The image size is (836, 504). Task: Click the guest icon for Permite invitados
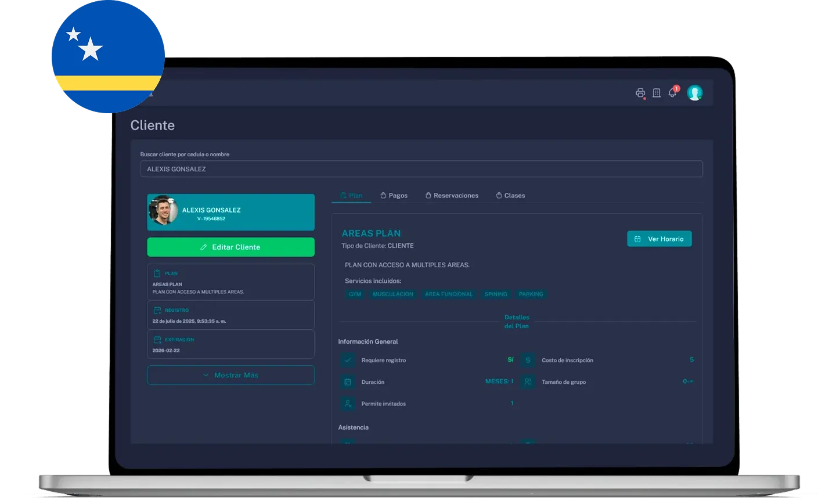[348, 404]
